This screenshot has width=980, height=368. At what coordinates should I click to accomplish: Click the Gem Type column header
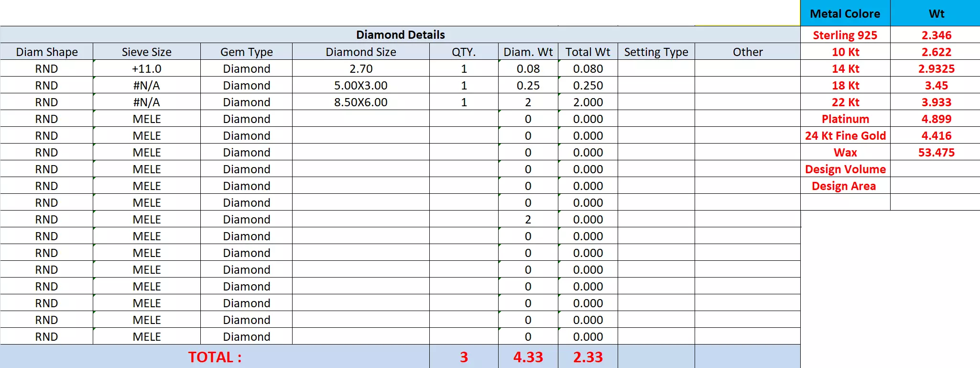pos(246,52)
